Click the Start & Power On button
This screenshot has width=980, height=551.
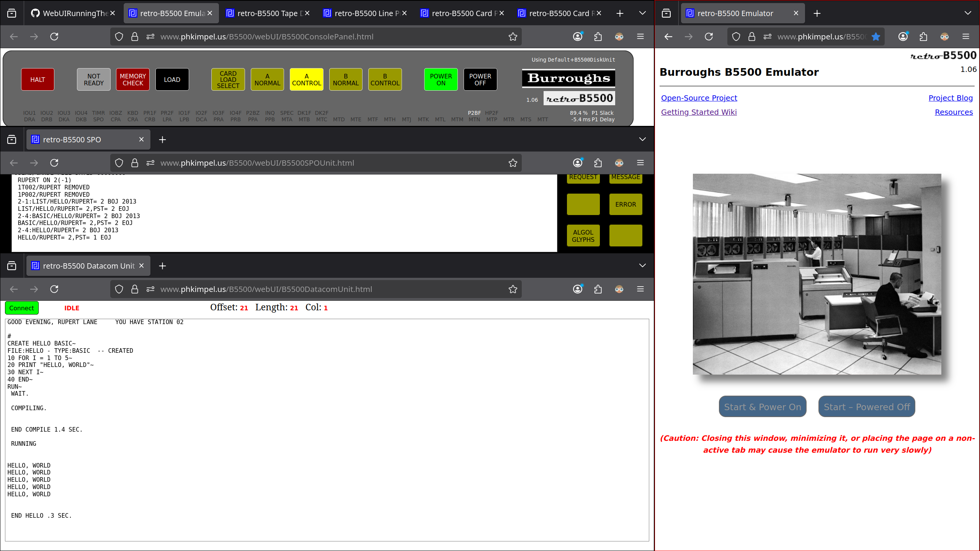pos(763,407)
